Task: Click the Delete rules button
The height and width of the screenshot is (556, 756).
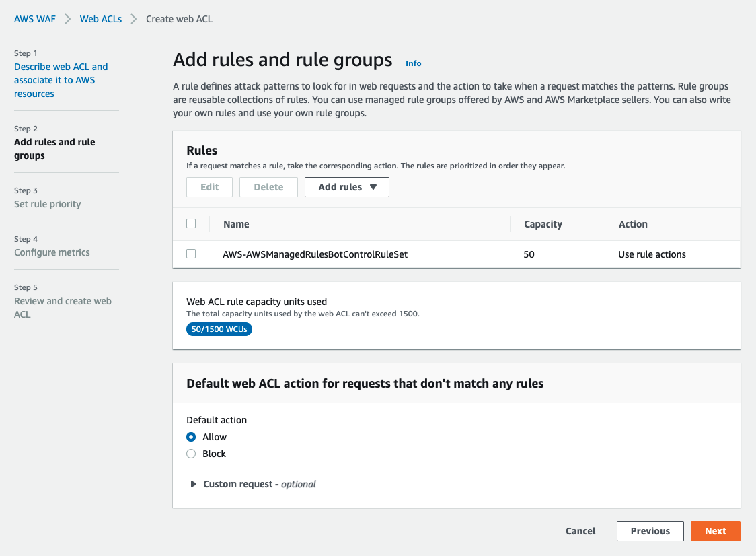Action: coord(268,187)
